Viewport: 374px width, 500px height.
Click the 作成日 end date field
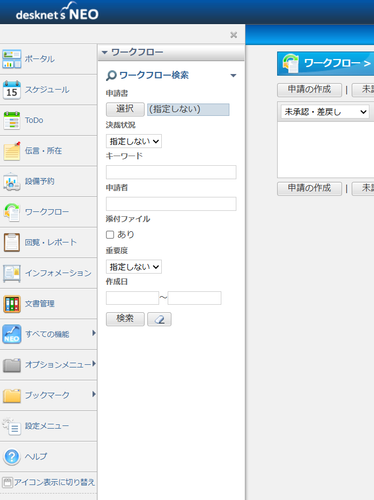tap(194, 298)
